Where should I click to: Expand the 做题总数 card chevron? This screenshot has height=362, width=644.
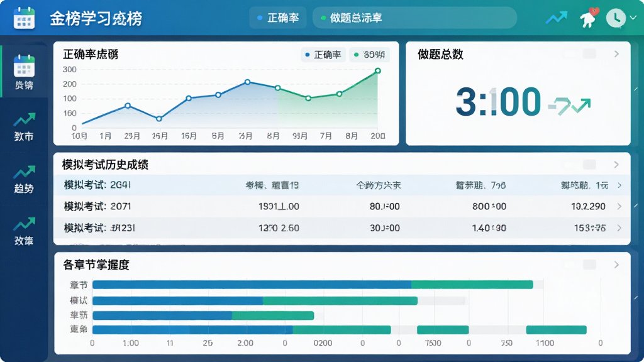tap(616, 54)
